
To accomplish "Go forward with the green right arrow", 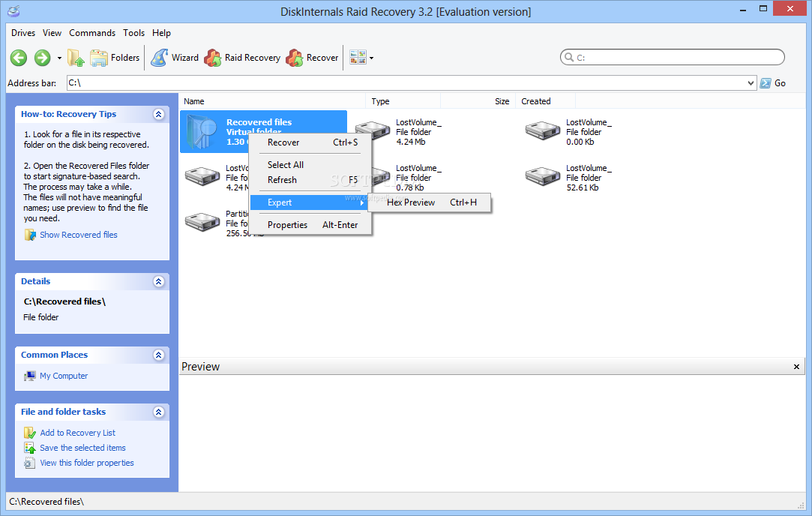I will click(x=43, y=58).
